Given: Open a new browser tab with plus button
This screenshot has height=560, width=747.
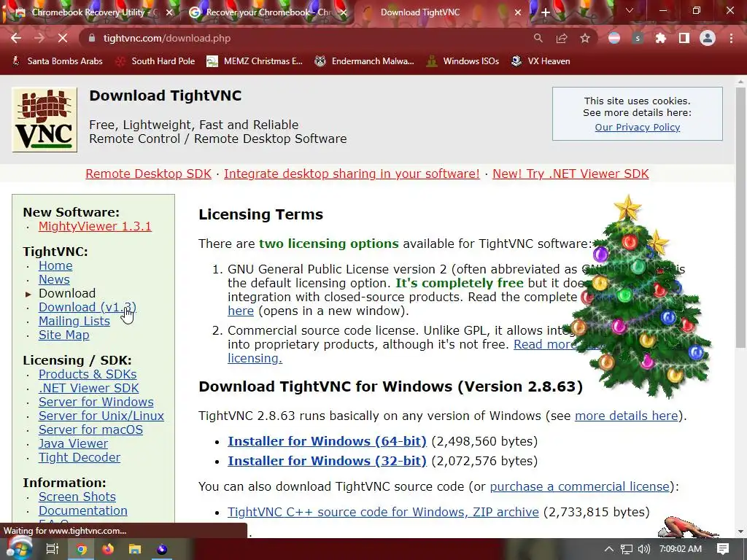Looking at the screenshot, I should (x=546, y=13).
